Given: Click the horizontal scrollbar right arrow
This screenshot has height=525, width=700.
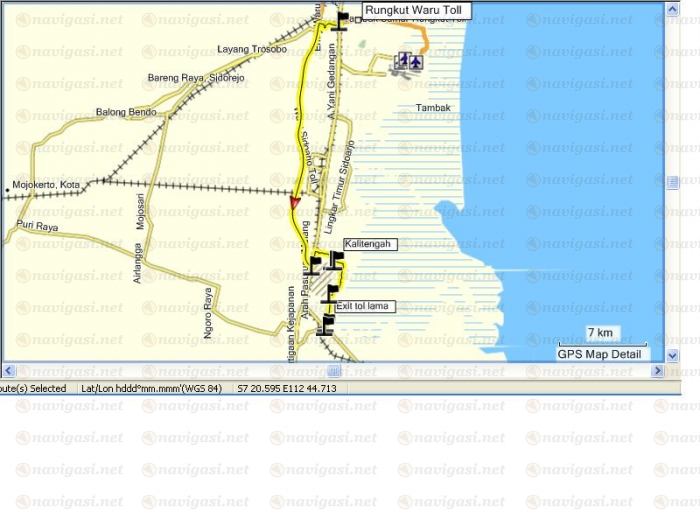Looking at the screenshot, I should (x=657, y=371).
